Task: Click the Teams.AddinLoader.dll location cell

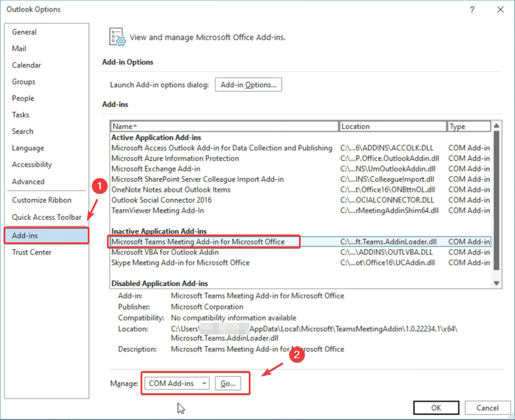Action: [x=388, y=242]
